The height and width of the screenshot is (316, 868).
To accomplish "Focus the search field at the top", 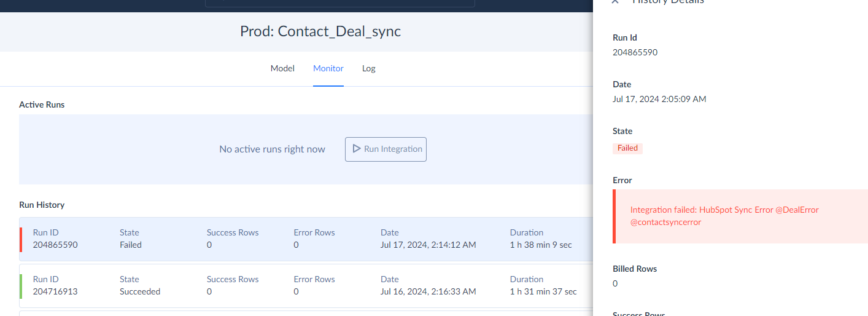I will (x=339, y=3).
